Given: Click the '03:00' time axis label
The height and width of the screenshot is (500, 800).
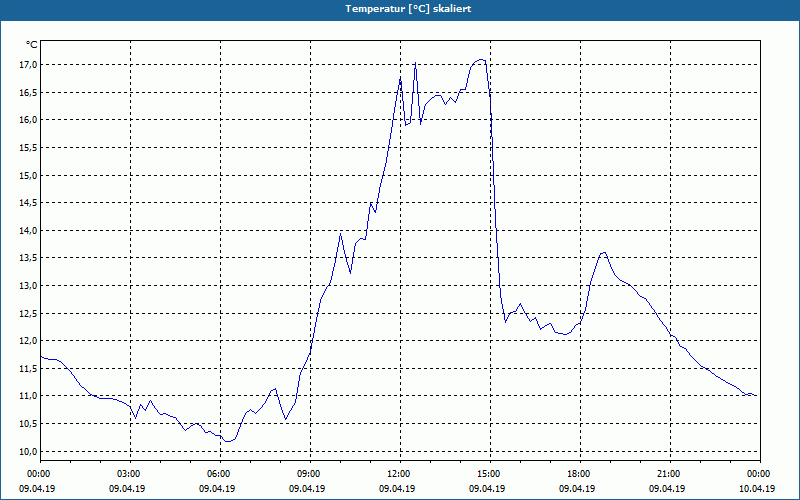Looking at the screenshot, I should pos(130,474).
